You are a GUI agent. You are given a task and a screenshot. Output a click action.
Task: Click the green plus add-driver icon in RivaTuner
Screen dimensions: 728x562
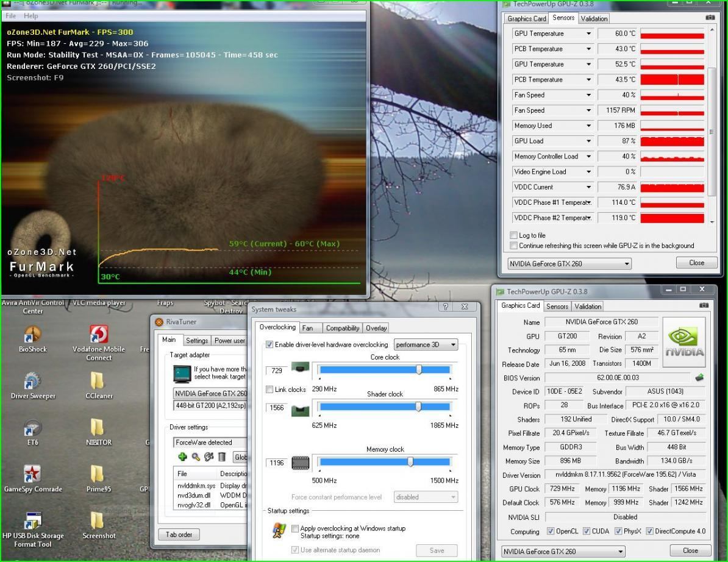pyautogui.click(x=182, y=457)
